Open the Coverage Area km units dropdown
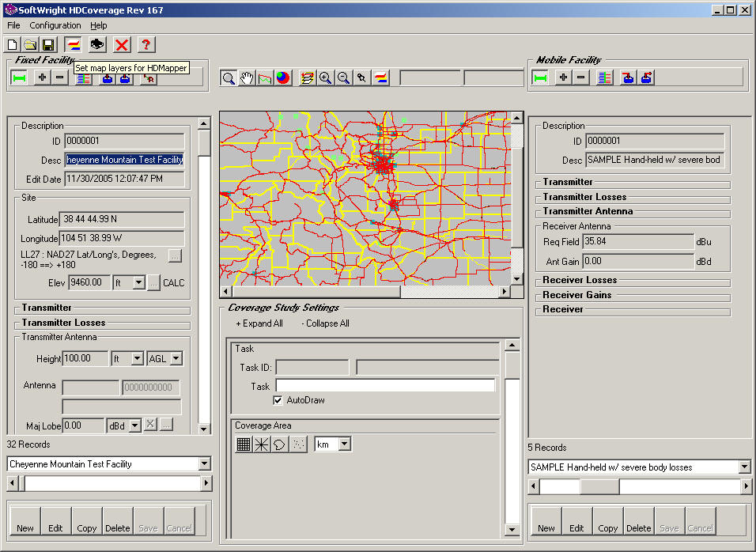Image resolution: width=756 pixels, height=552 pixels. 345,444
